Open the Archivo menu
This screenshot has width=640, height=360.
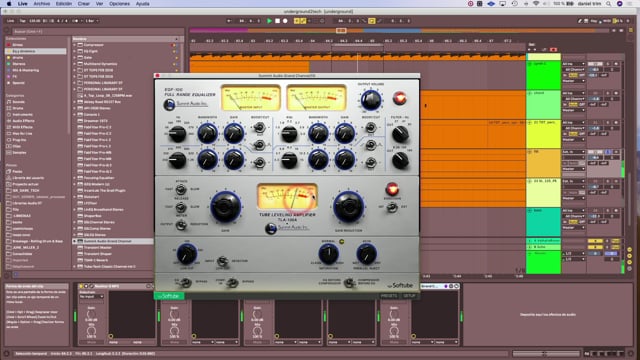(x=42, y=4)
